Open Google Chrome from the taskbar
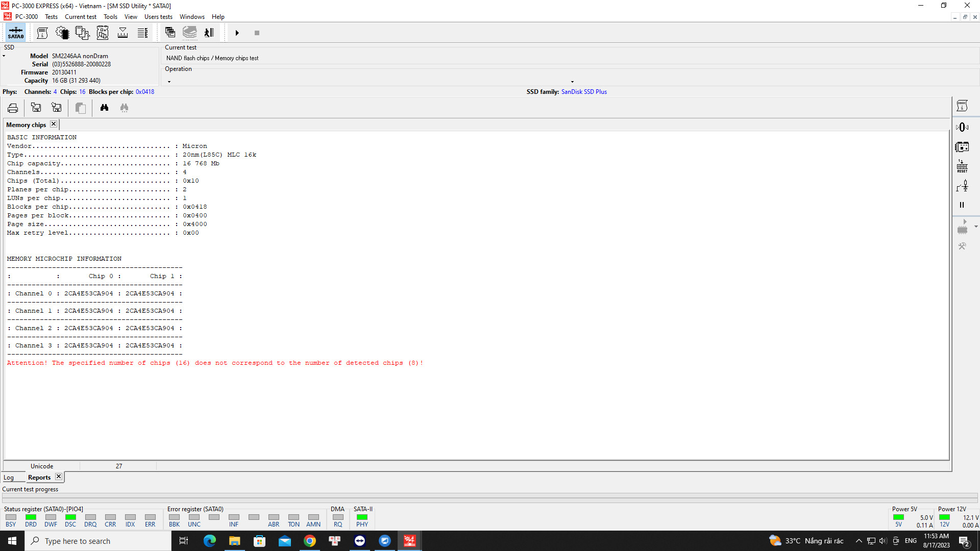This screenshot has width=980, height=551. pos(310,541)
